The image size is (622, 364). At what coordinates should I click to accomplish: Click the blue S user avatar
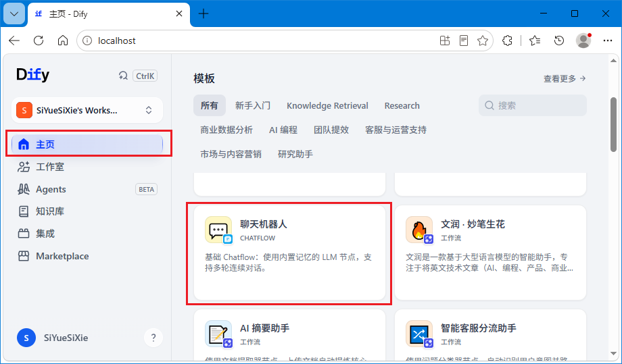[x=26, y=338]
